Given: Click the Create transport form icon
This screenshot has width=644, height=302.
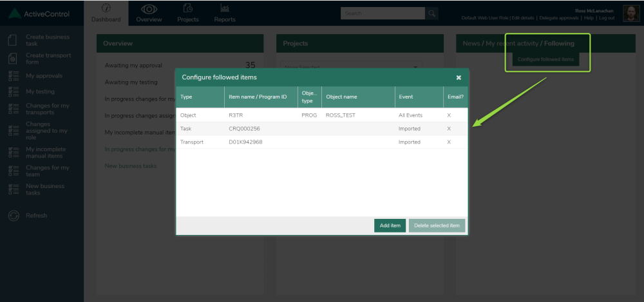Looking at the screenshot, I should click(x=13, y=59).
